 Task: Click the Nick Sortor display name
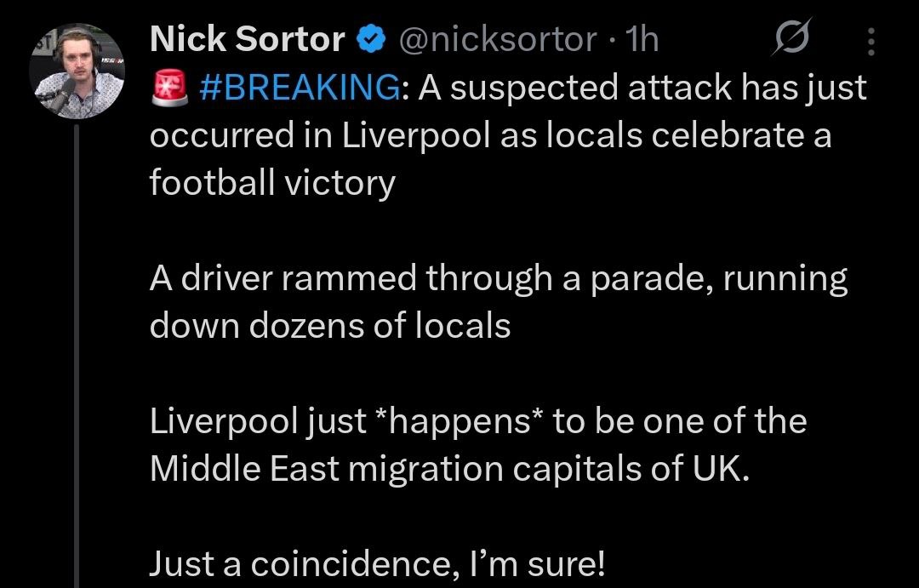[x=247, y=40]
